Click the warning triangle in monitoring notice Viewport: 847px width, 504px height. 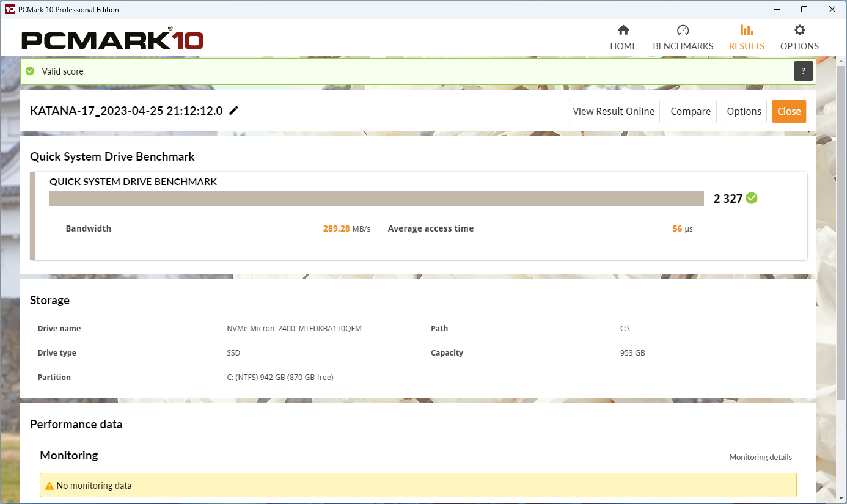pos(50,486)
